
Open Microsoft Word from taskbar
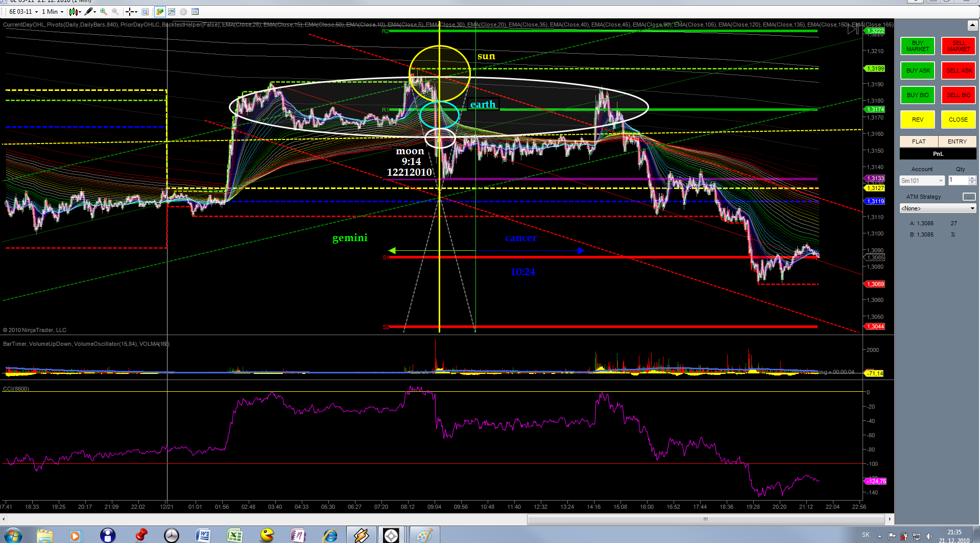point(203,535)
